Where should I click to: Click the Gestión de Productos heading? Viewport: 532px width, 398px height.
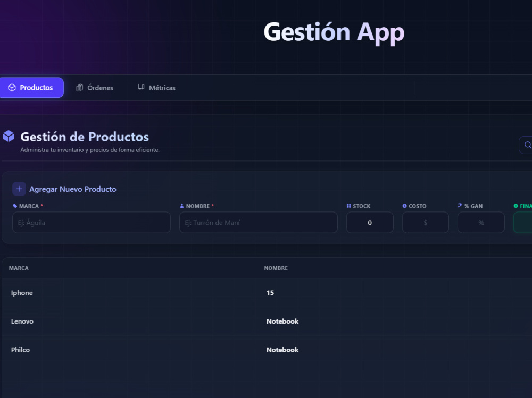pos(85,137)
